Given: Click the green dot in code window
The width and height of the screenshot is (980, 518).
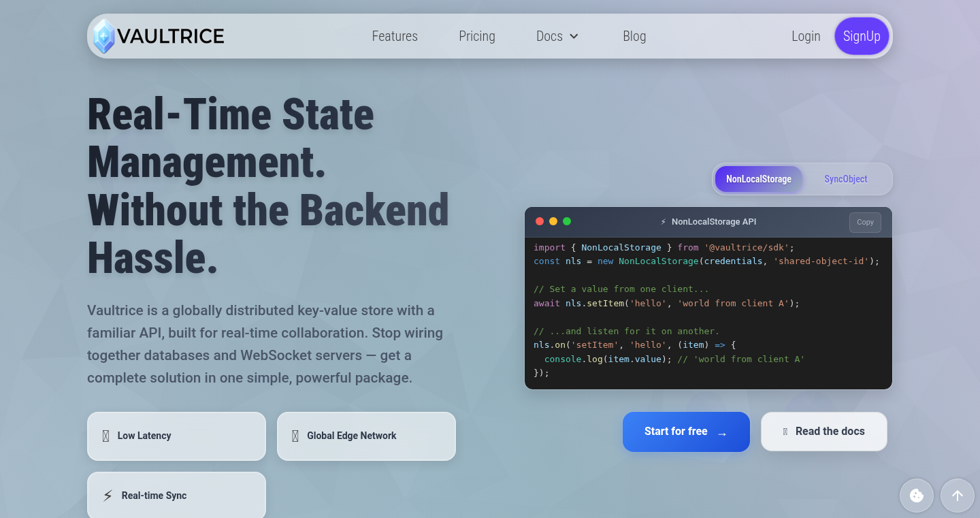Looking at the screenshot, I should pos(567,221).
